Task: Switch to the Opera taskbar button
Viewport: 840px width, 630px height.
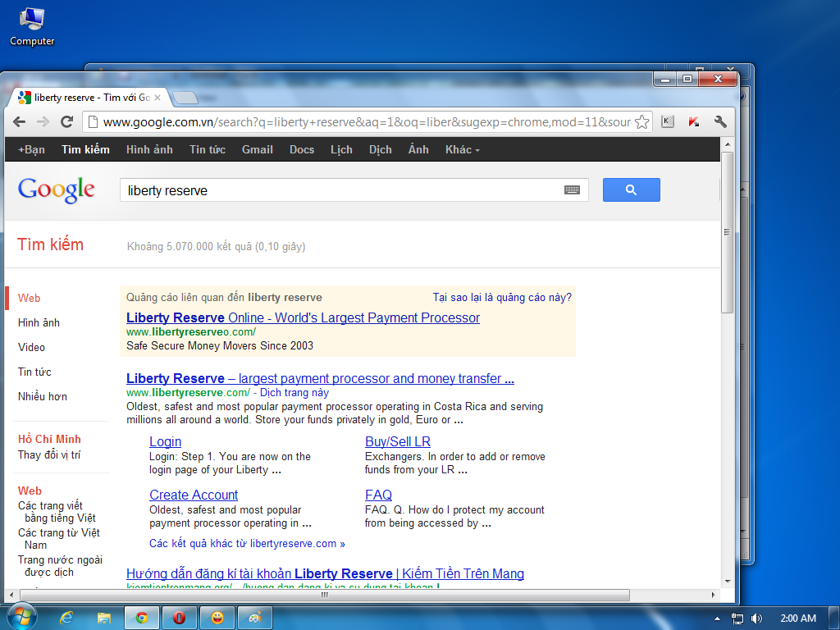Action: click(180, 619)
